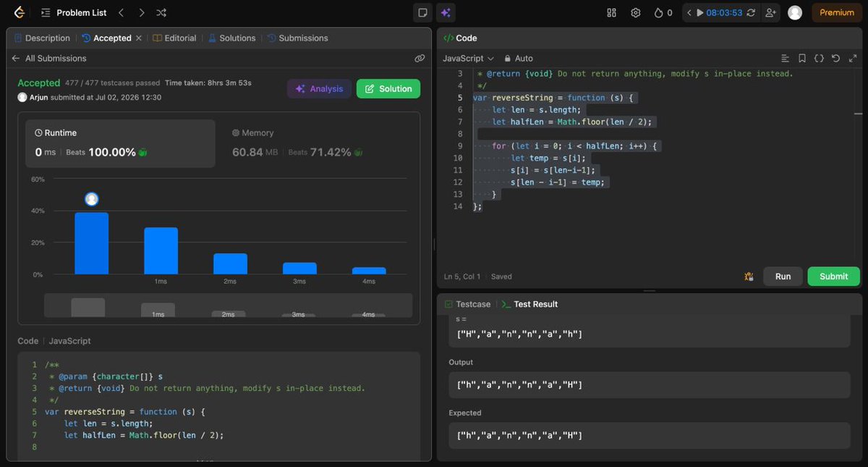868x467 pixels.
Task: Switch to the Submissions tab
Action: [297, 38]
